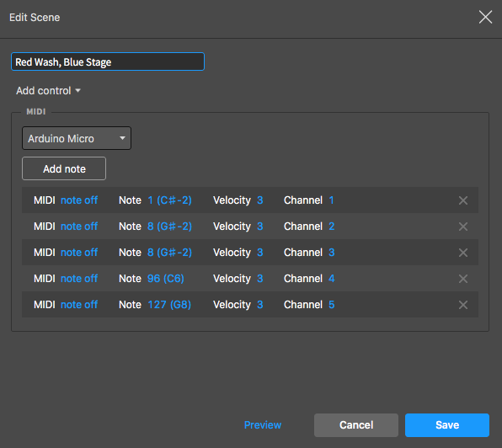Toggle note off type in Channel 5 row

pos(79,305)
